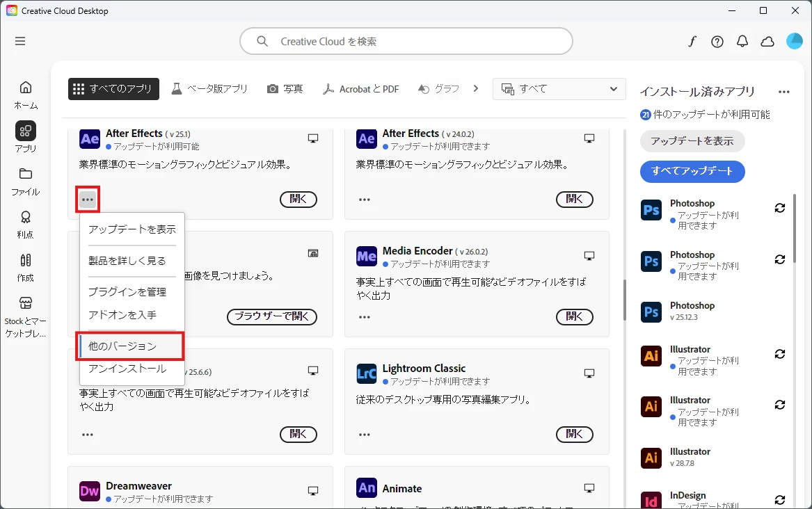Viewport: 812px width, 509px height.
Task: Update first Illustrator with refresh icon
Action: point(780,354)
